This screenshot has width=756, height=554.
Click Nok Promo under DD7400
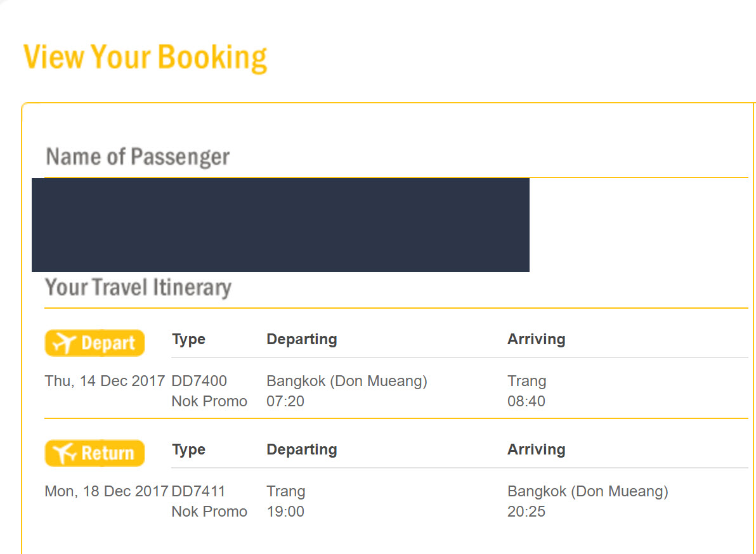click(x=209, y=401)
